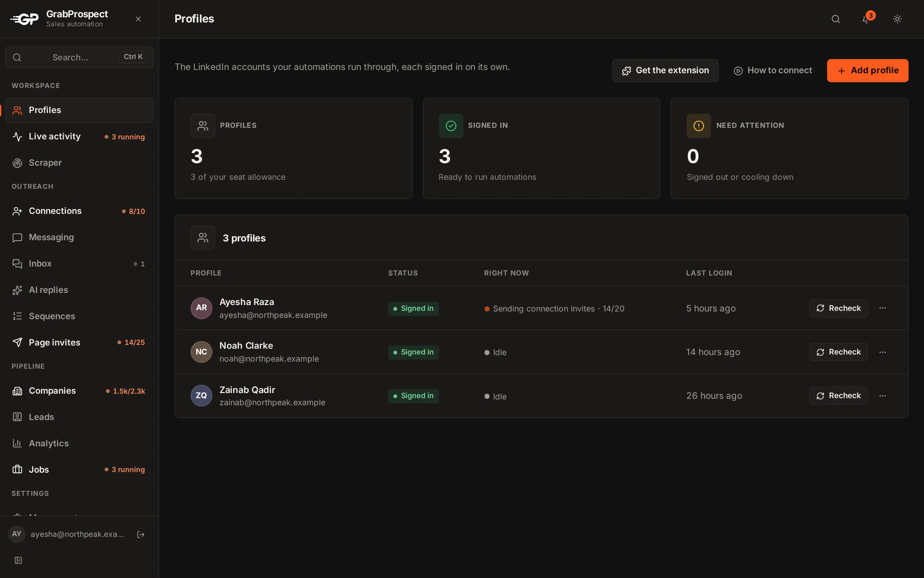This screenshot has width=924, height=578.
Task: Log out using the sign-out icon
Action: tap(141, 534)
